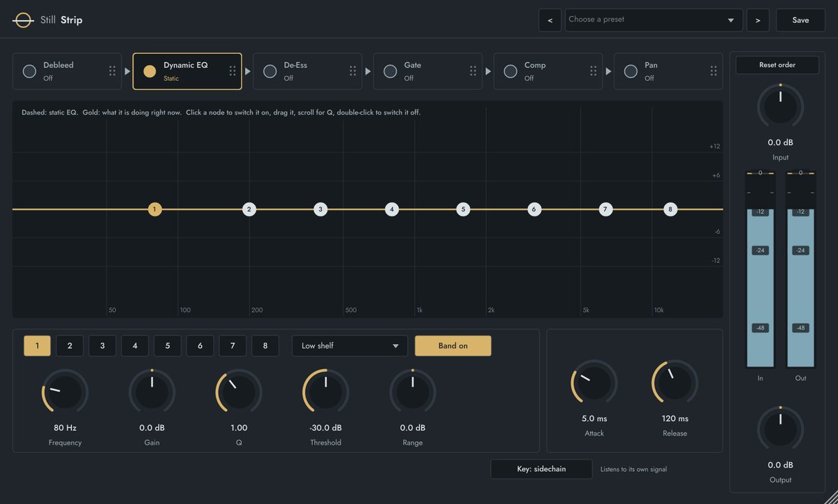
Task: Select band tab 3
Action: tap(103, 346)
